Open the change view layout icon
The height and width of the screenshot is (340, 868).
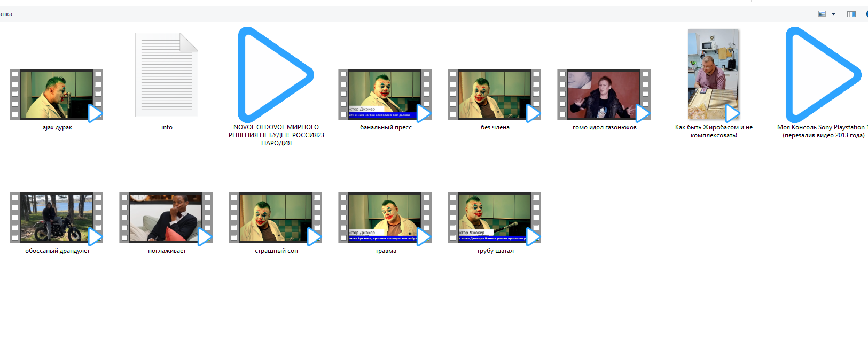click(x=822, y=14)
